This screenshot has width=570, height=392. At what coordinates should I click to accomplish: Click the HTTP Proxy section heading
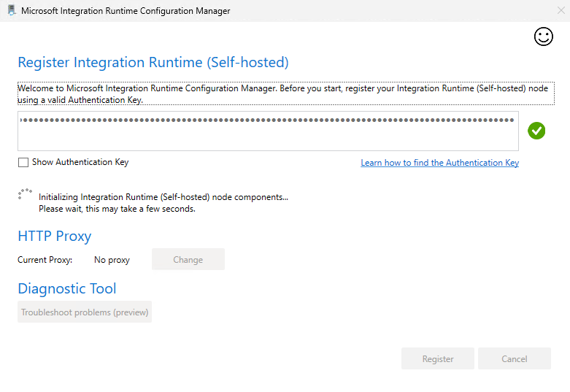click(55, 236)
